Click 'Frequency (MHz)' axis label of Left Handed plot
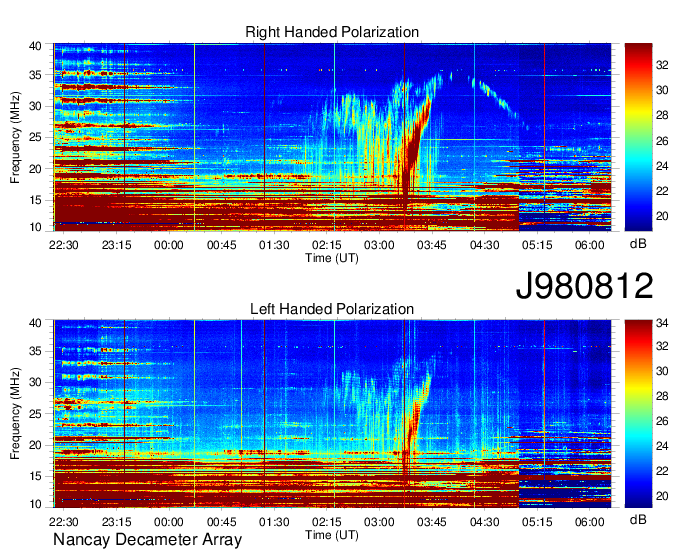This screenshot has height=552, width=680. (15, 414)
